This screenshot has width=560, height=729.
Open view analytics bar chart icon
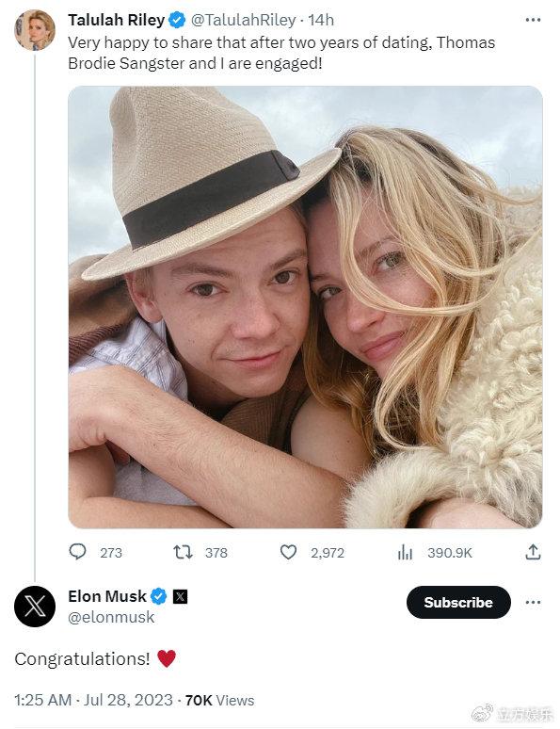coord(405,552)
